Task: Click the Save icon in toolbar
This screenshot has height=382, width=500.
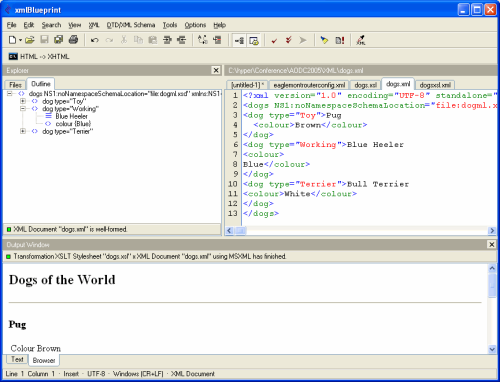Action: (x=44, y=40)
